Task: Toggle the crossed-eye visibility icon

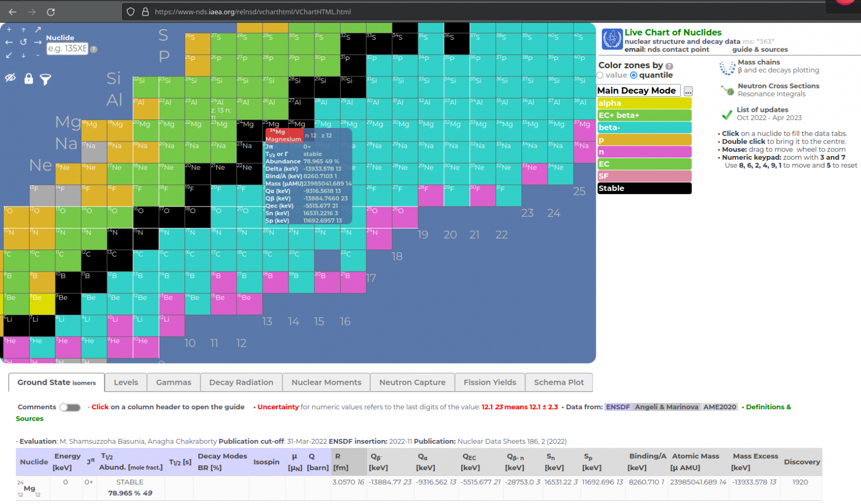Action: (x=10, y=78)
